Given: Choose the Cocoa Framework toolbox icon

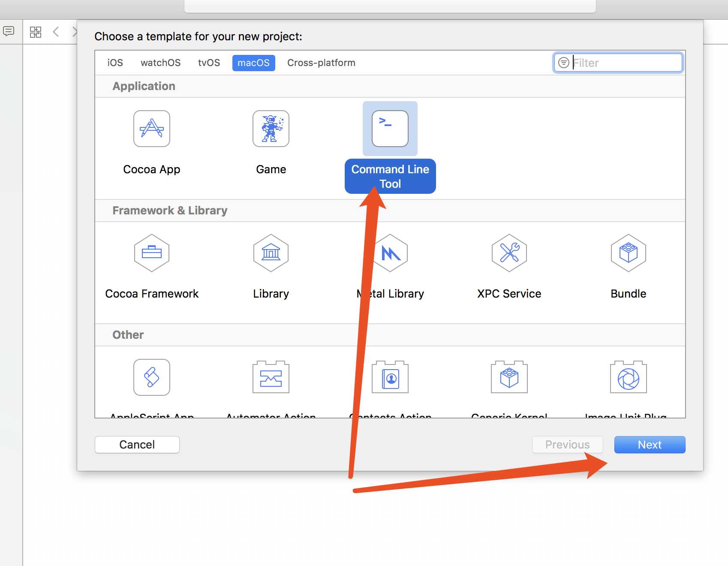Looking at the screenshot, I should pyautogui.click(x=152, y=253).
